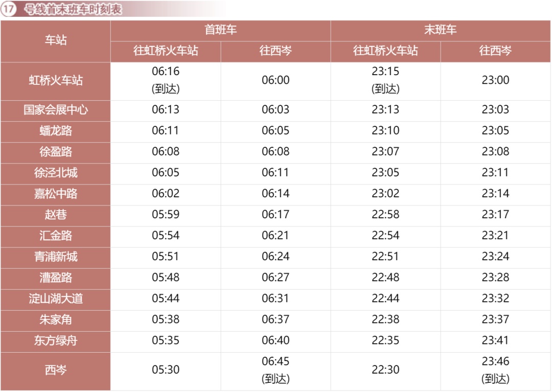
Task: Click the 首班车 header cell
Action: pyautogui.click(x=220, y=30)
